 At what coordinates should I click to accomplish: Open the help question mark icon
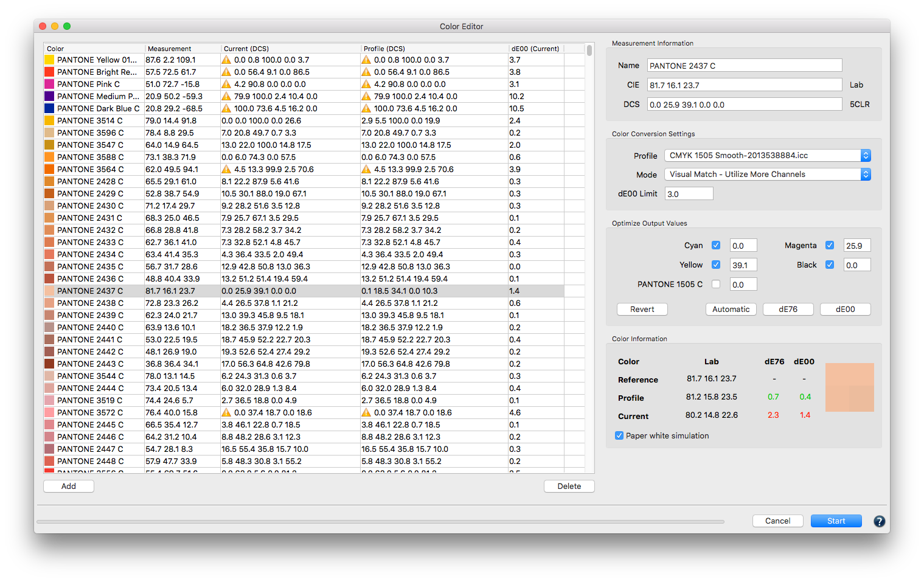[x=879, y=521]
